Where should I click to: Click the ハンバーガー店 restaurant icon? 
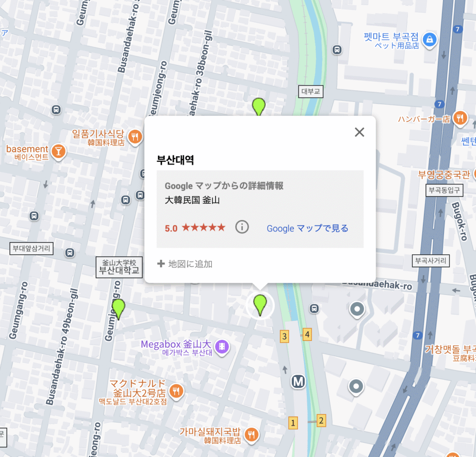tap(460, 118)
